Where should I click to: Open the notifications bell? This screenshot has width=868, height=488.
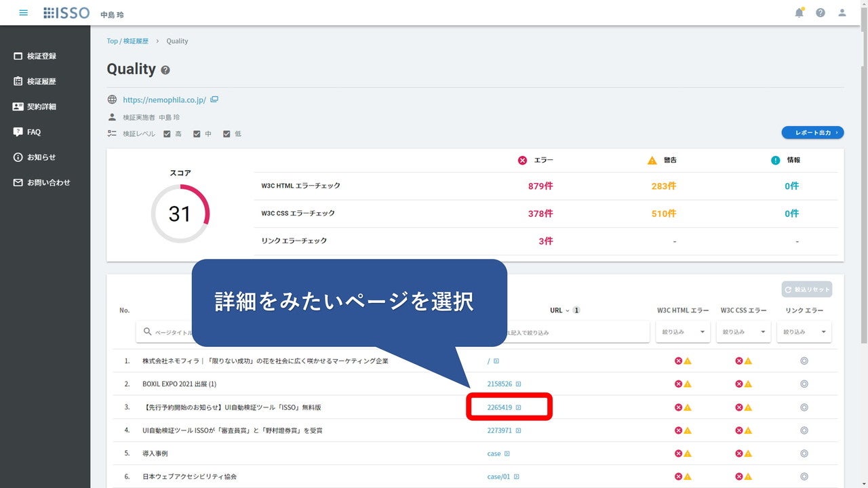[x=800, y=13]
